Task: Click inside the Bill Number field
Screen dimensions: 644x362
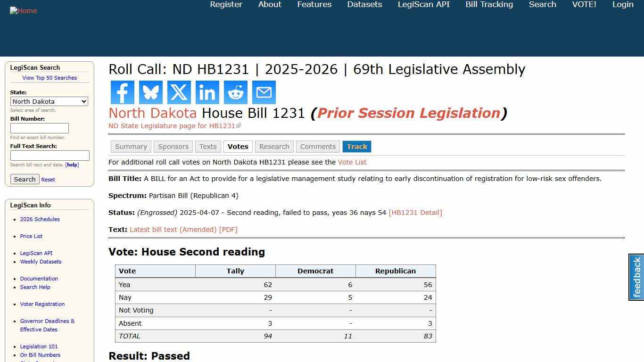Action: [40, 128]
